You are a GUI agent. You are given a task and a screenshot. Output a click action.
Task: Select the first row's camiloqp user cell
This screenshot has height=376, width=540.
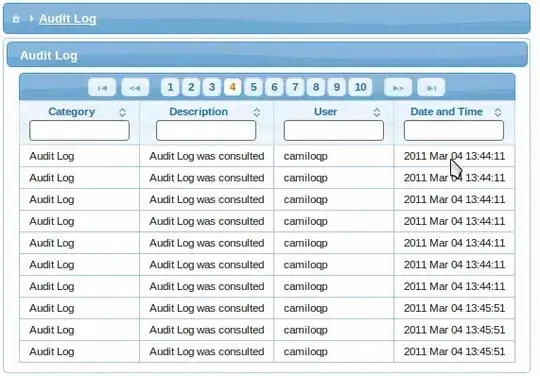334,156
